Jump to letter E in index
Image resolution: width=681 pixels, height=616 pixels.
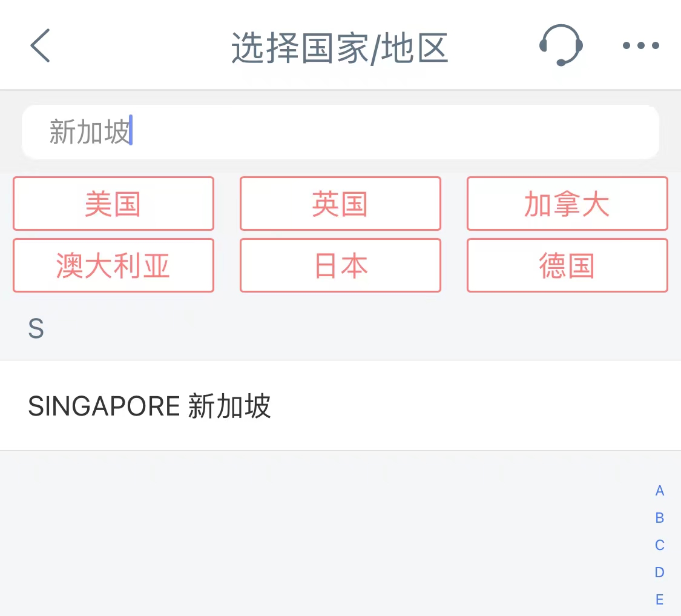pyautogui.click(x=660, y=600)
